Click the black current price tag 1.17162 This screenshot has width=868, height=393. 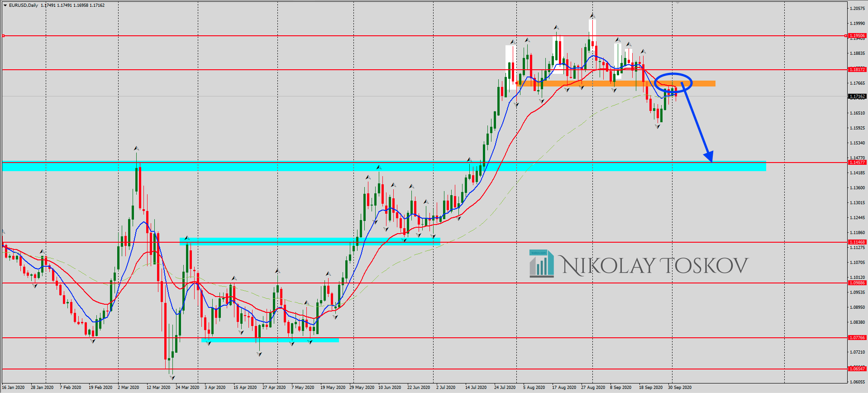pos(857,96)
